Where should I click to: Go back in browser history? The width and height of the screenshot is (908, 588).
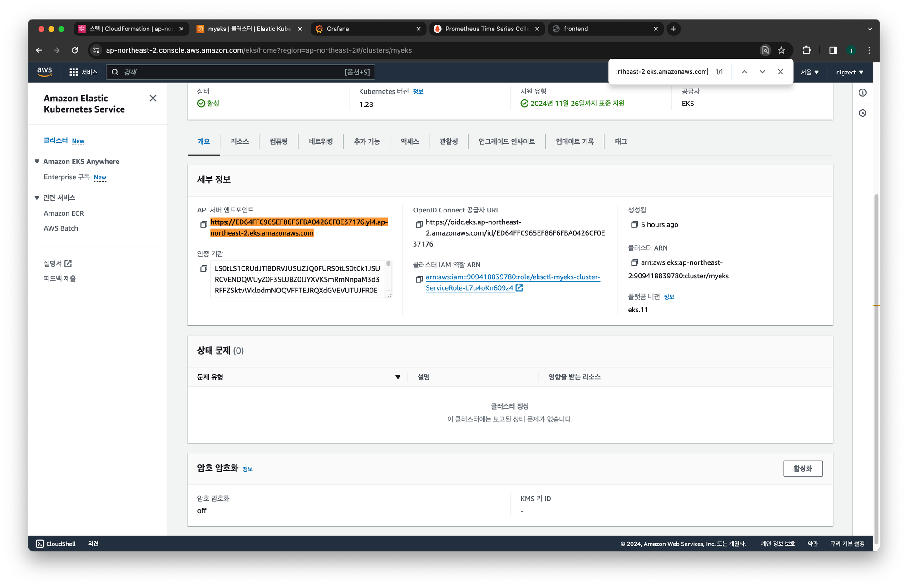(x=39, y=50)
